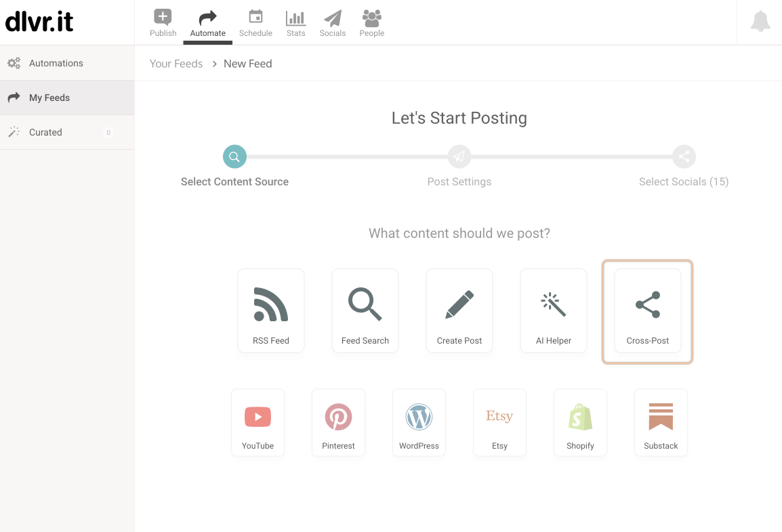Click the Post Settings label

click(x=459, y=182)
